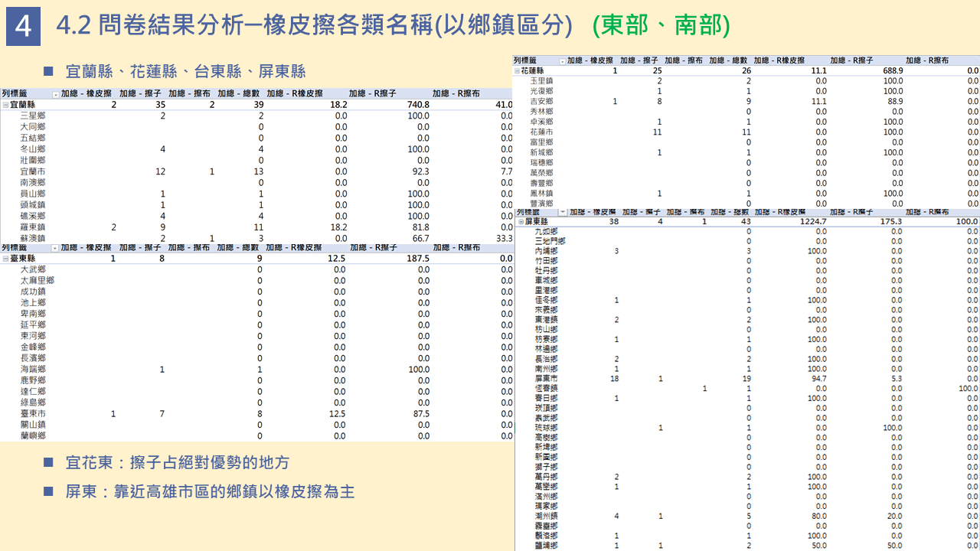Click the 三星鄉 row label
The width and height of the screenshot is (980, 551).
point(33,116)
